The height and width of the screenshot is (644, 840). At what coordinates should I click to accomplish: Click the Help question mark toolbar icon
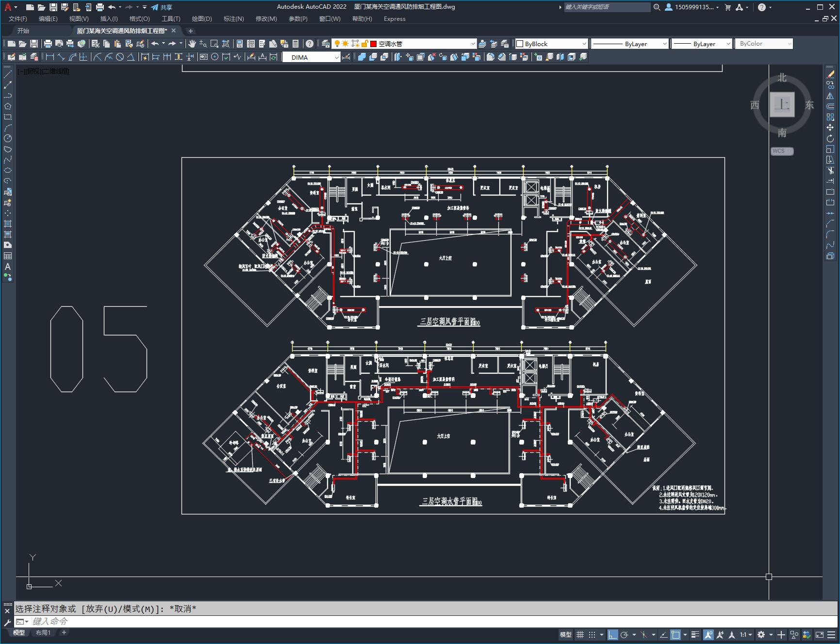tap(310, 44)
